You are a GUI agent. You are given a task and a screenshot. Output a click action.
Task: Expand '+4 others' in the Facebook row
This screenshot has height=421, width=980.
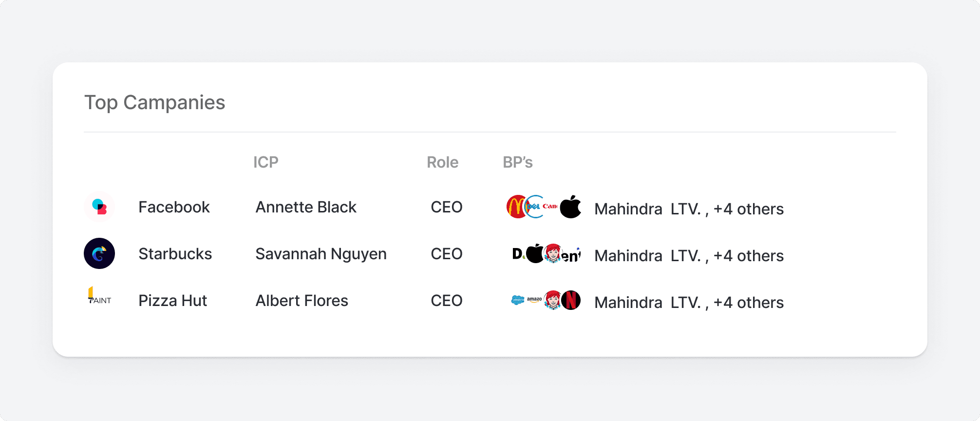[x=749, y=209]
